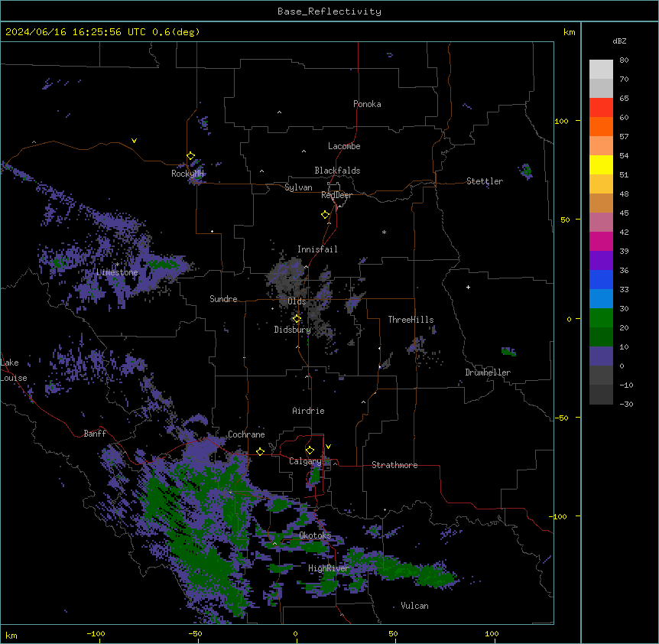This screenshot has width=659, height=644.
Task: Choose the yellow 51-54 dBZ legend swatch
Action: 601,164
